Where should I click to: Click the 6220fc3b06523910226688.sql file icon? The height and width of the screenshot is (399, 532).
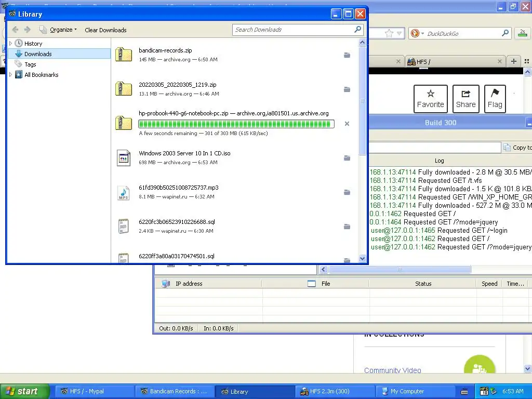tap(124, 227)
